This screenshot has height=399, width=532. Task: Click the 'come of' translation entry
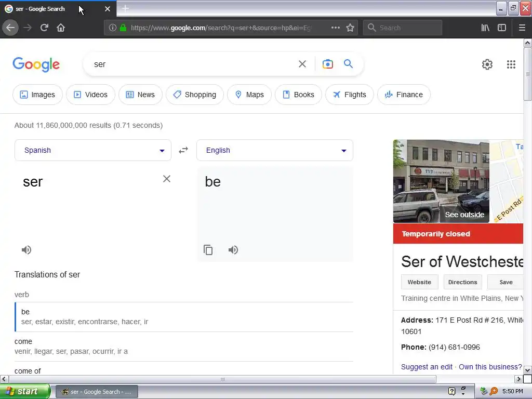pyautogui.click(x=28, y=371)
